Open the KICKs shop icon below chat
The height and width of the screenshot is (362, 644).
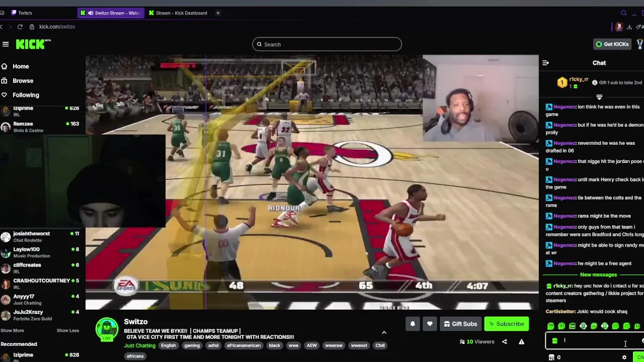click(551, 357)
